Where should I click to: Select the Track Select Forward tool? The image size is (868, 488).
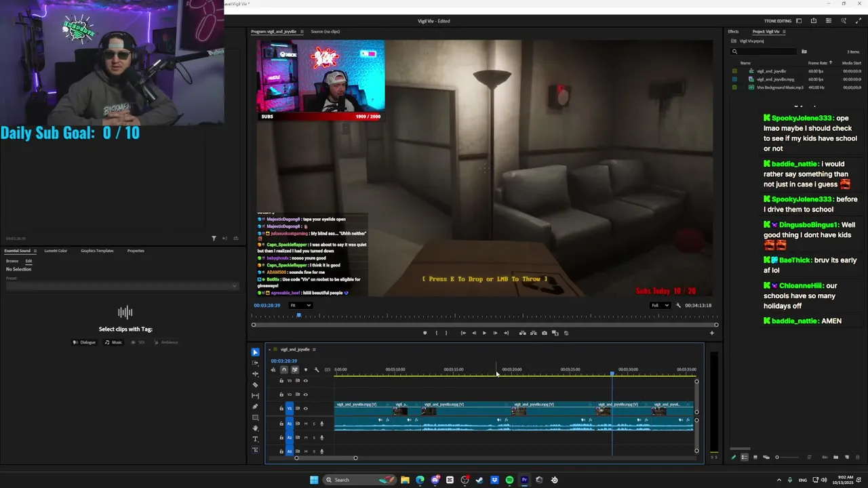pos(255,363)
